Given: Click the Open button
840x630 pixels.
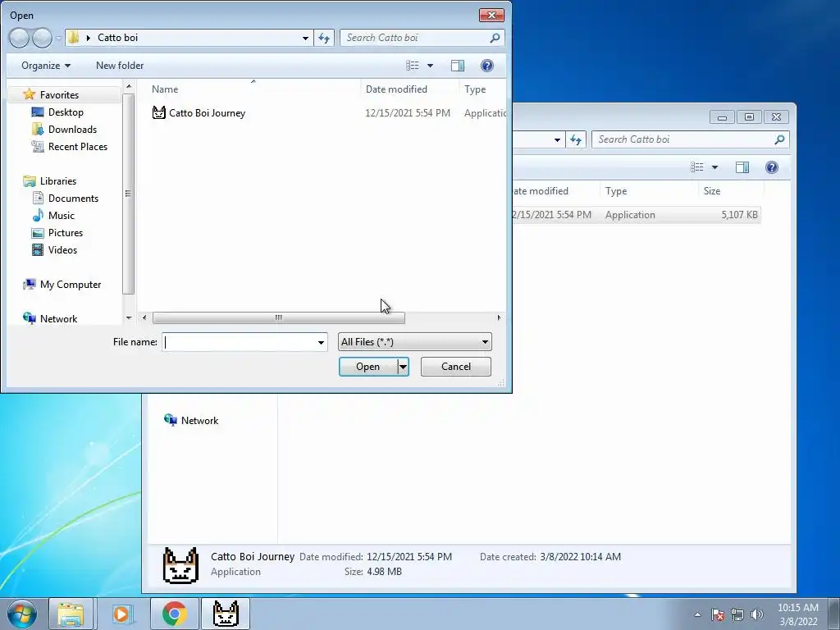Looking at the screenshot, I should [x=368, y=367].
